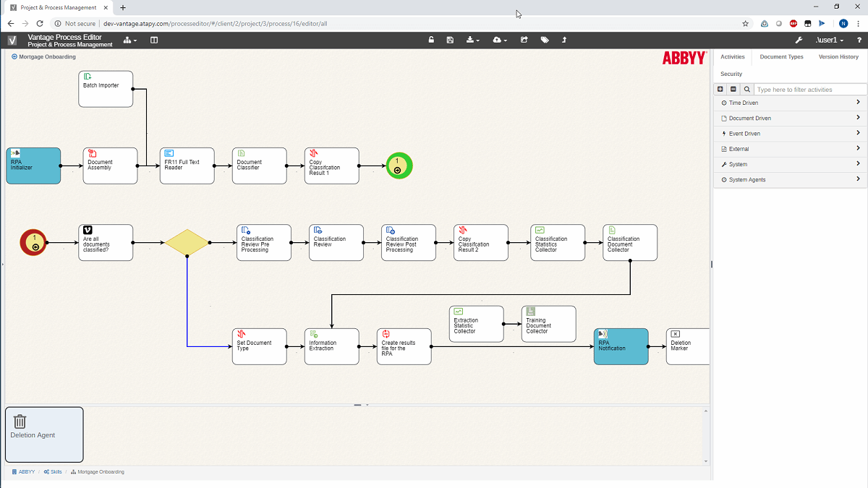Collapse all activity groups using the minus icon
Viewport: 868px width, 488px height.
(733, 89)
